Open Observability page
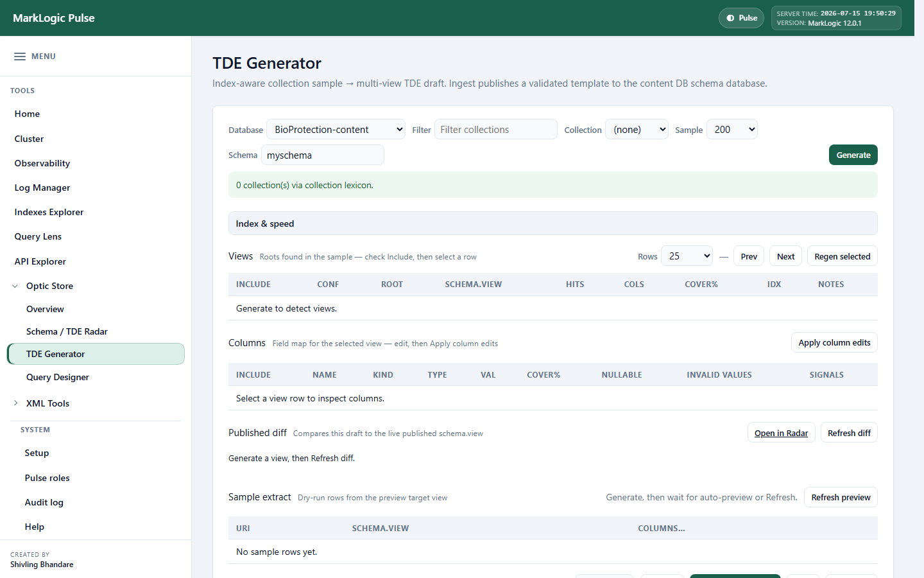The width and height of the screenshot is (924, 578). pos(42,163)
